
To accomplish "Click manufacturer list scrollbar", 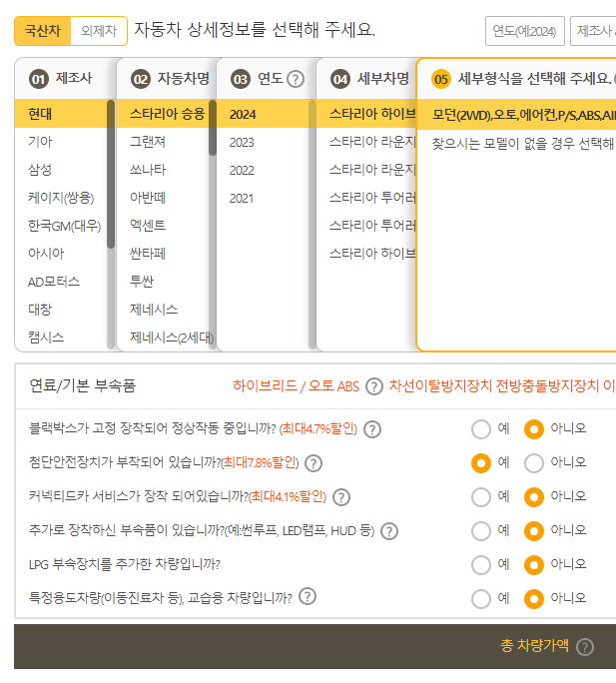I will (111, 174).
